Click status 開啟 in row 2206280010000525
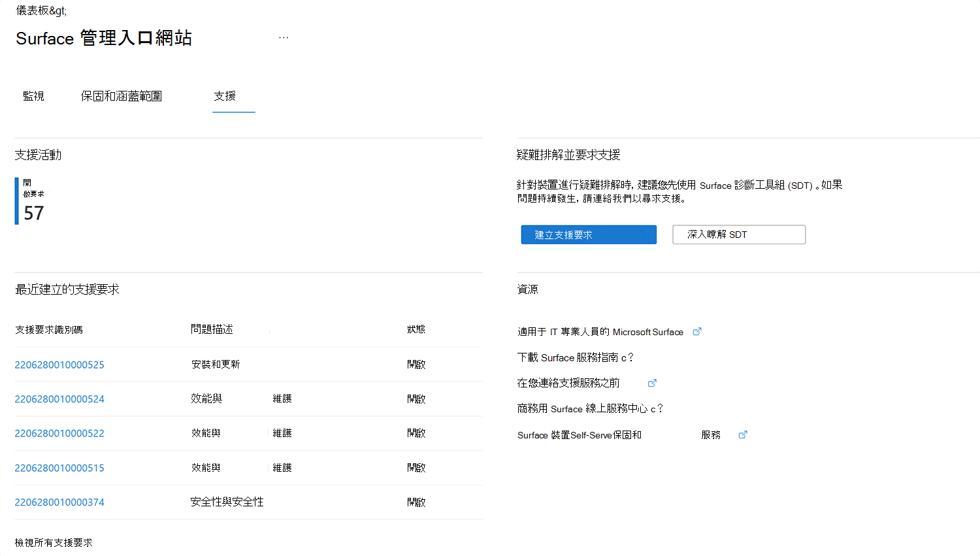 (416, 365)
